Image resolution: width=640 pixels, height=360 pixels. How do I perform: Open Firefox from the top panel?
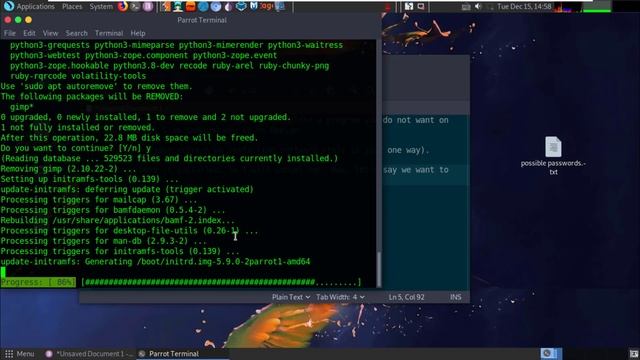[x=122, y=7]
